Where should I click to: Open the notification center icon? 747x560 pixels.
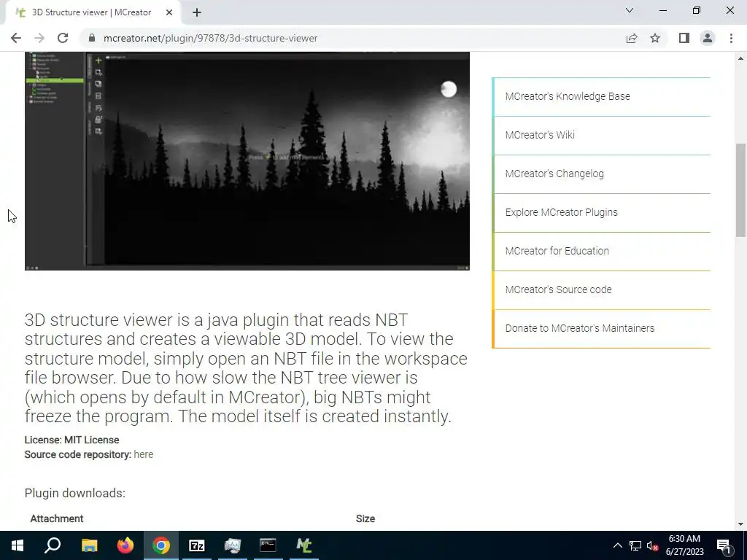click(x=724, y=545)
